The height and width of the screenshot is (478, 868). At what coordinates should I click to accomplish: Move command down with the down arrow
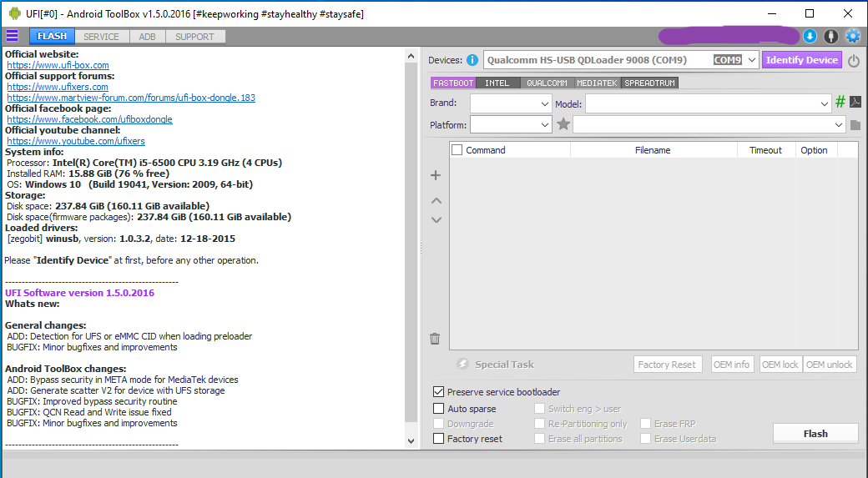[437, 219]
